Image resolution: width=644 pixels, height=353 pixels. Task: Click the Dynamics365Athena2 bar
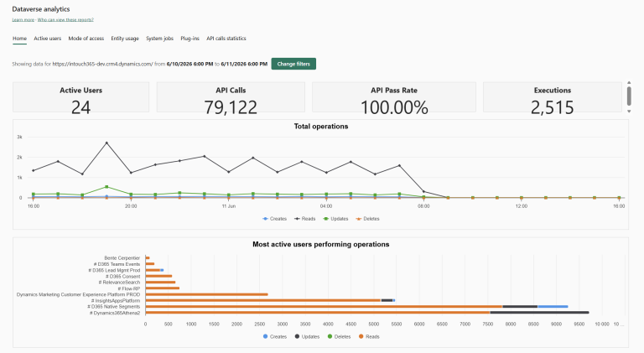[x=367, y=313]
